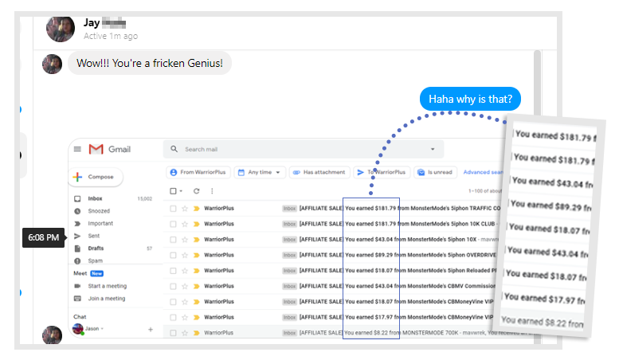This screenshot has height=364, width=619.
Task: Click the plus icon to start new chat
Action: (x=151, y=329)
